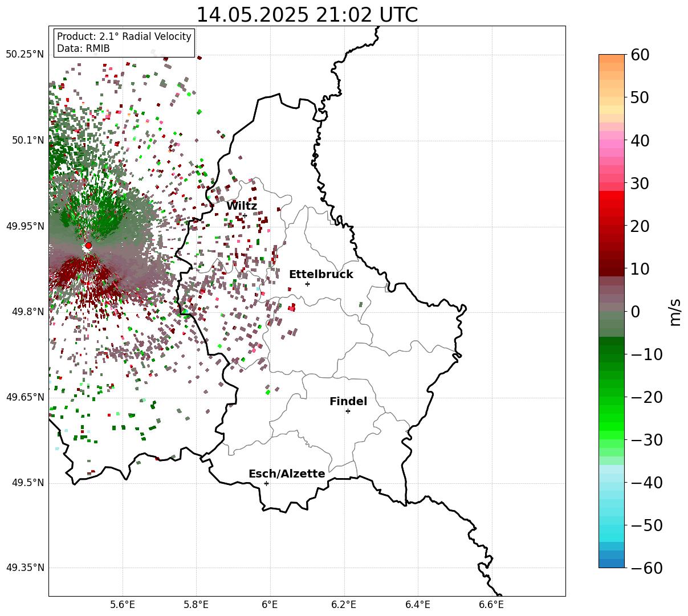Click the Wiltz station cross marker
The height and width of the screenshot is (616, 688).
(245, 215)
